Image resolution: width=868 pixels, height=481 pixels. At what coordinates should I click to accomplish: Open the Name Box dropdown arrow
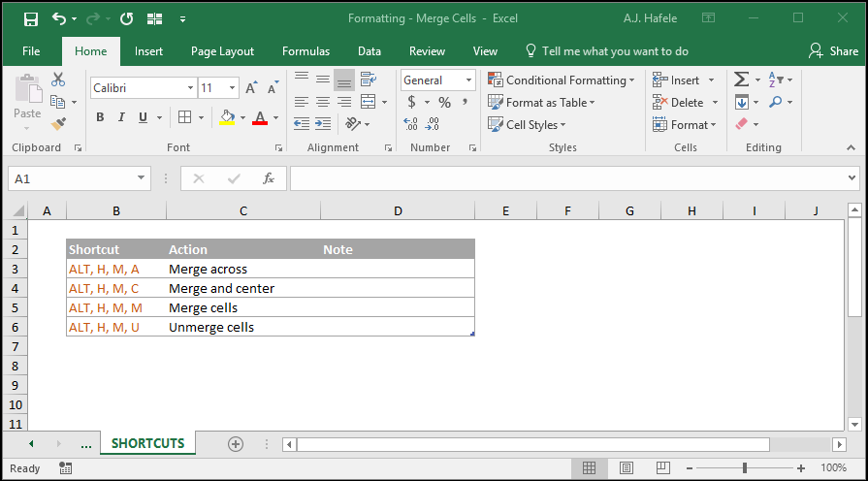(142, 178)
